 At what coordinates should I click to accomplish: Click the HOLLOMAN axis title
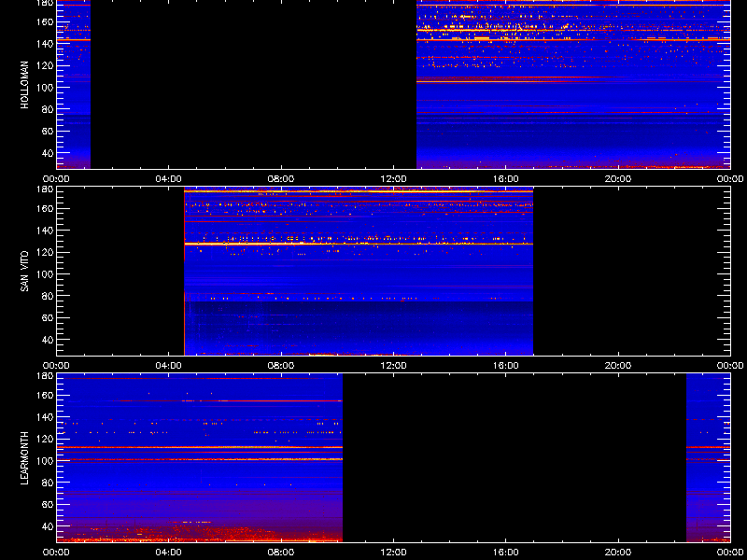tap(24, 85)
